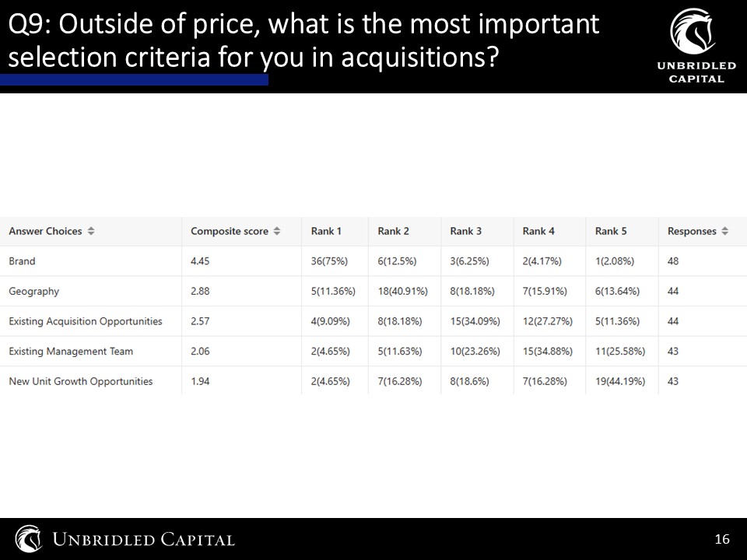The height and width of the screenshot is (560, 747).
Task: Sort by Answer Choices arrow icon
Action: 90,231
